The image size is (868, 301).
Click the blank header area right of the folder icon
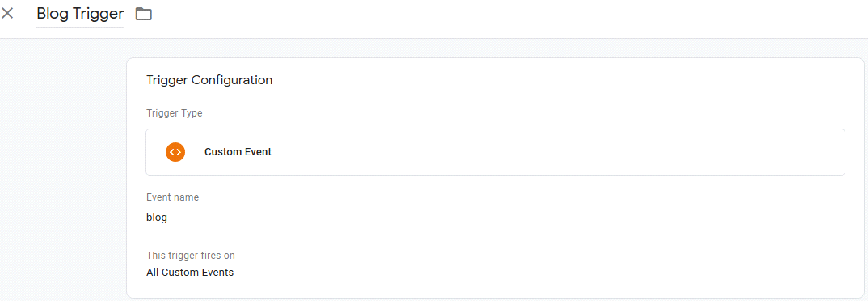pyautogui.click(x=498, y=17)
